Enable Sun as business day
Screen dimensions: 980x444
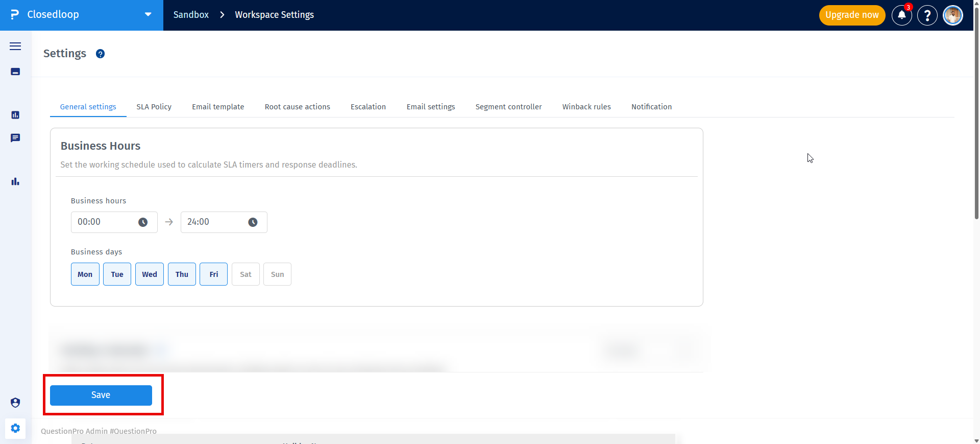pyautogui.click(x=277, y=274)
